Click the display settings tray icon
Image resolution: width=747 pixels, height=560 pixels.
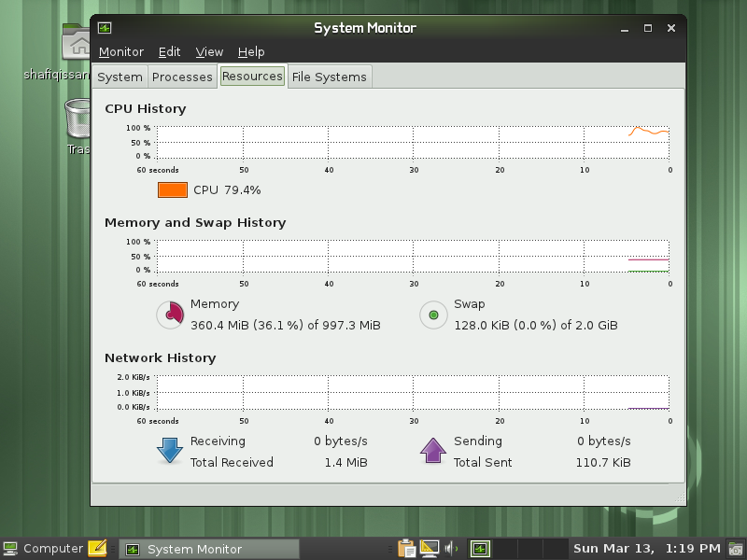pos(430,549)
